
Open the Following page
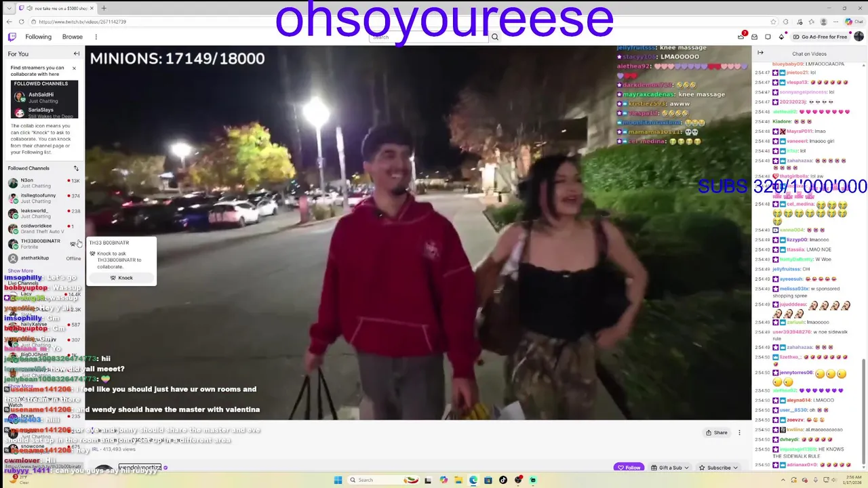click(x=38, y=37)
